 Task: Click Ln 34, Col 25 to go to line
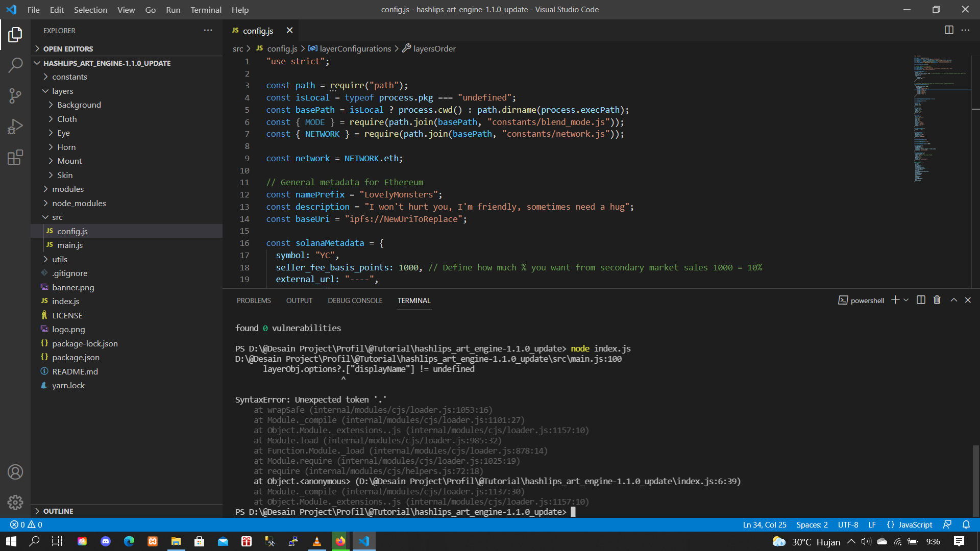coord(764,524)
